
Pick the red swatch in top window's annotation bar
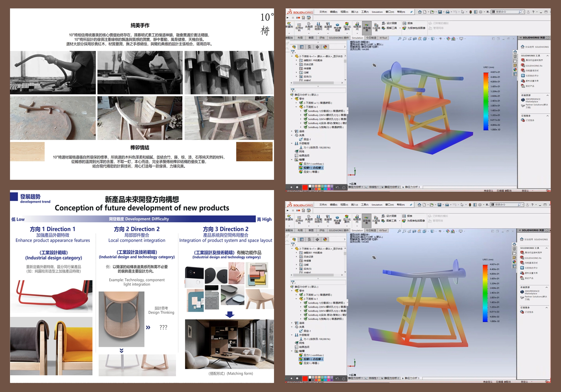(305, 187)
